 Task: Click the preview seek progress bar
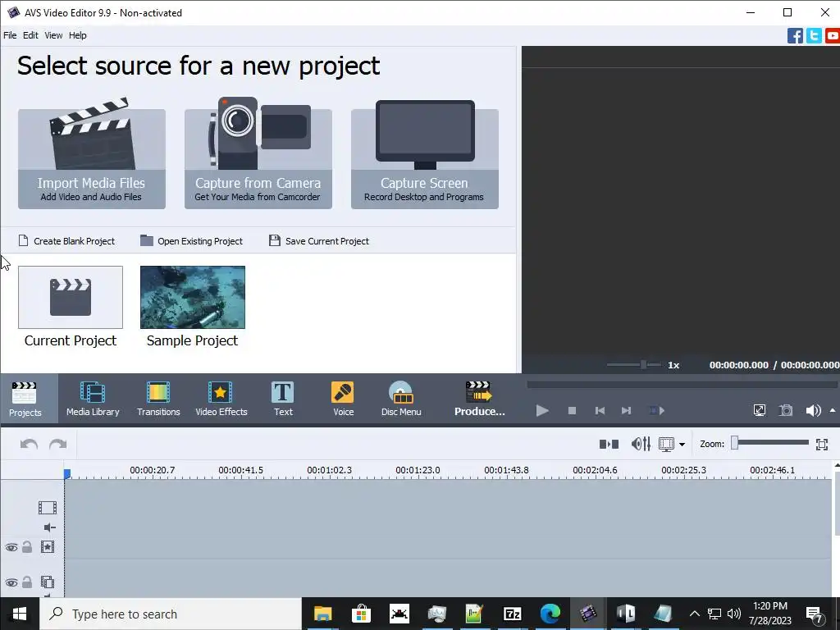point(682,385)
